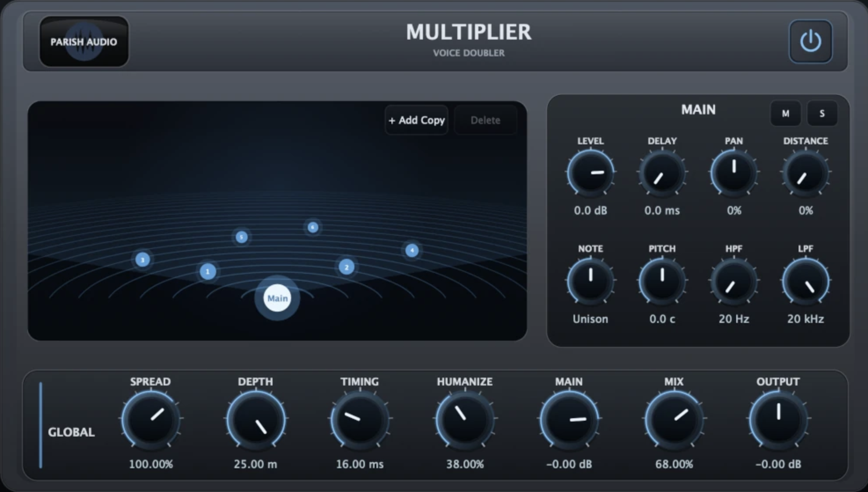Click the 16.00 ms timing value
Viewport: 868px width, 492px height.
pos(360,464)
